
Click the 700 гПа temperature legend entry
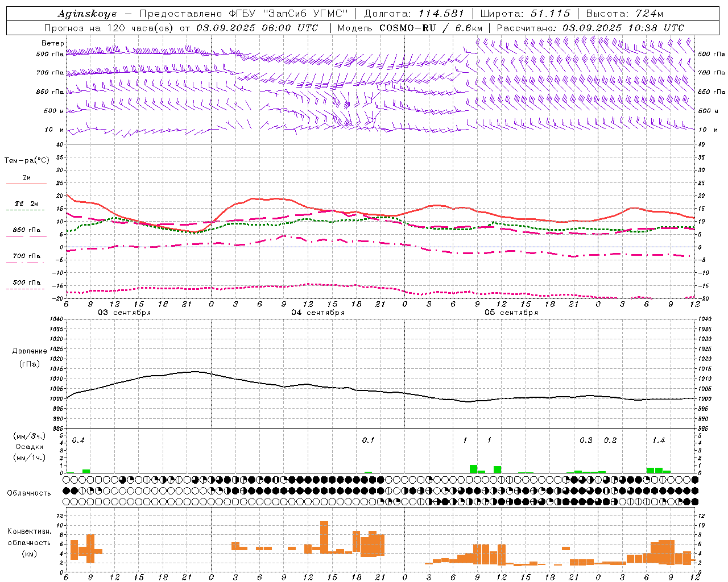pyautogui.click(x=27, y=256)
